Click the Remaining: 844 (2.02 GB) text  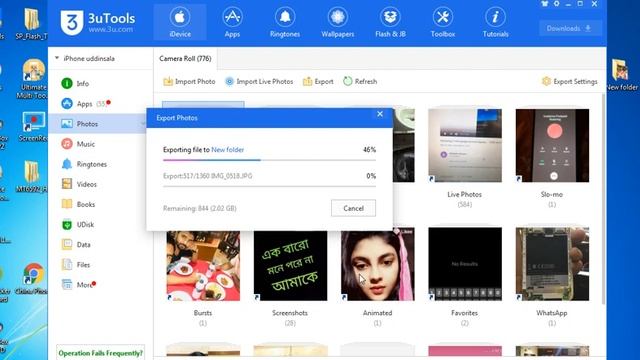200,208
